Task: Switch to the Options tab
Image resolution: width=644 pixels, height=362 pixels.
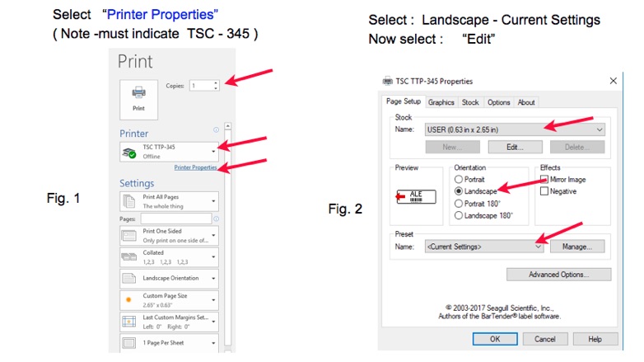Action: [498, 102]
